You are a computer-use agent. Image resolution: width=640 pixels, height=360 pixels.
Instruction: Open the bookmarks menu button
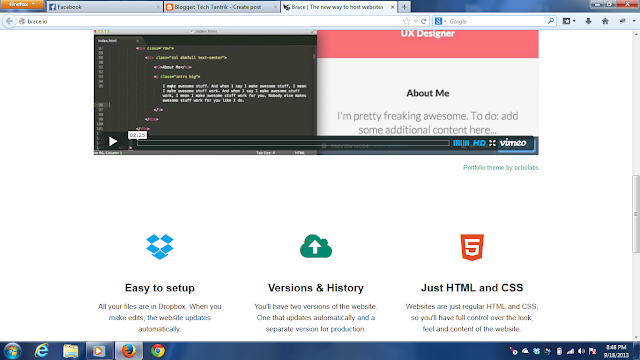pyautogui.click(x=569, y=21)
